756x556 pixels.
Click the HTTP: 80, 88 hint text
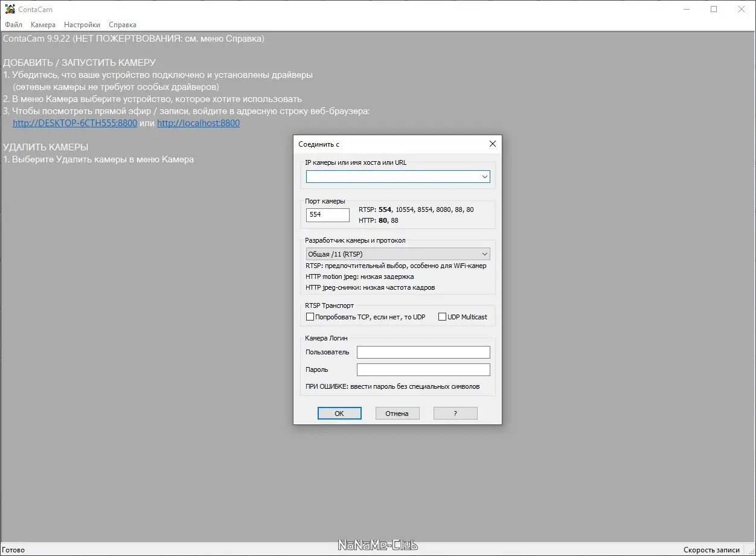tap(379, 220)
